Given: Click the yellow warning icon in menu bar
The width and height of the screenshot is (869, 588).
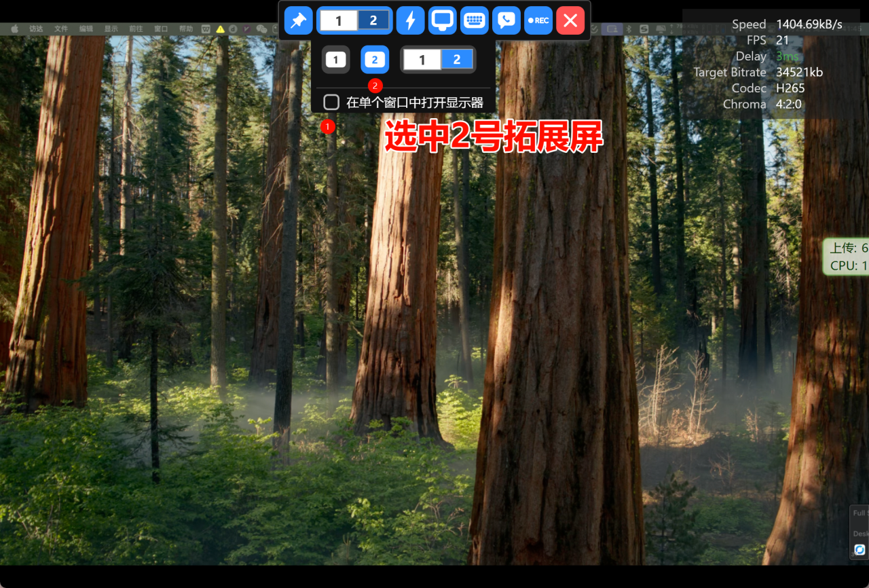Looking at the screenshot, I should [219, 29].
